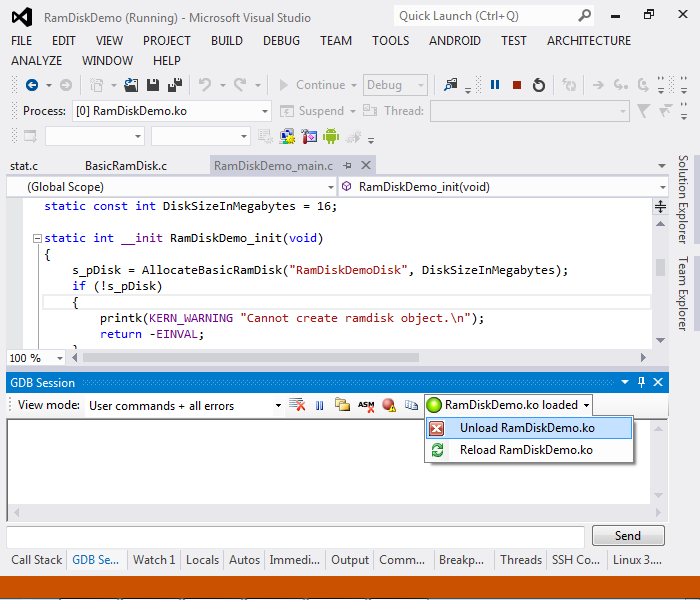Viewport: 700px width, 600px height.
Task: Click the ASM disable icon in GDB toolbar
Action: pos(366,405)
